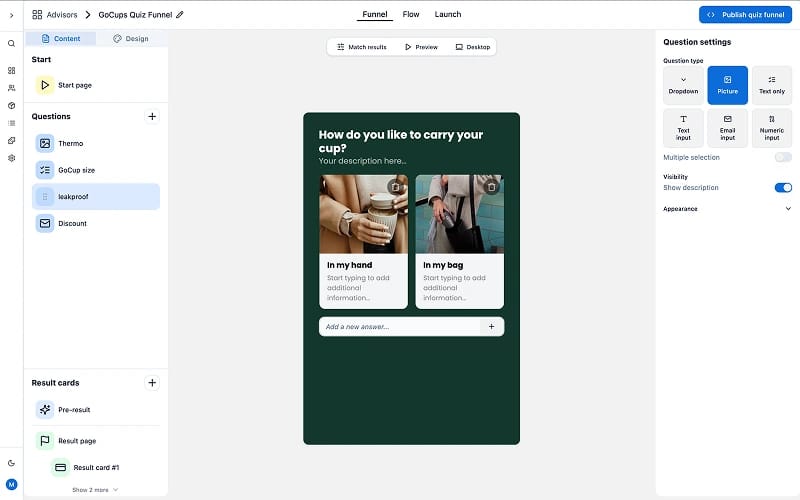
Task: Click the Add a new answer field
Action: 400,327
